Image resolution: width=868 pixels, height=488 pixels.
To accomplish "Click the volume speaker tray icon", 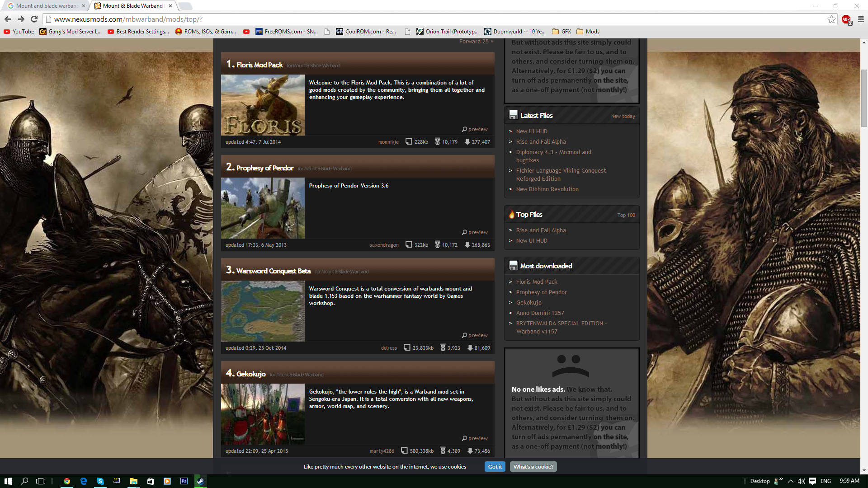I will 801,481.
